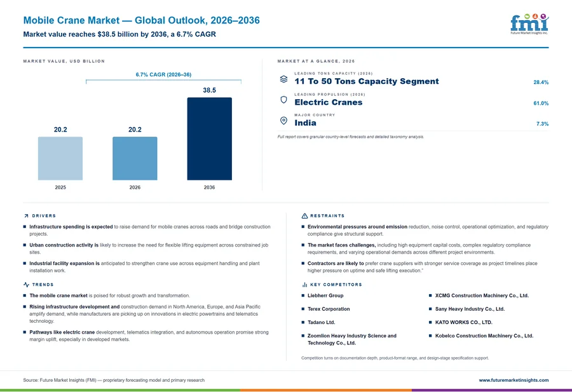This screenshot has width=572, height=392.
Task: Click the MARKET AT A GLANCE, 2026 heading
Action: click(x=316, y=61)
